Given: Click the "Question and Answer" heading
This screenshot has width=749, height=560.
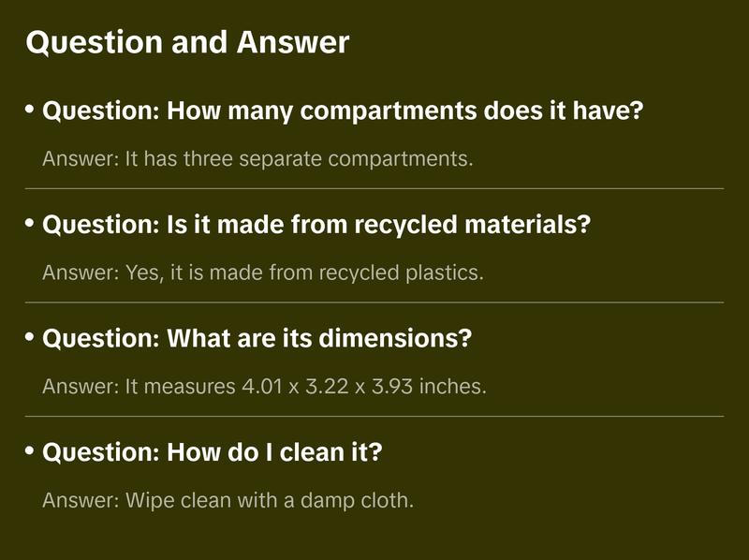Looking at the screenshot, I should (187, 42).
